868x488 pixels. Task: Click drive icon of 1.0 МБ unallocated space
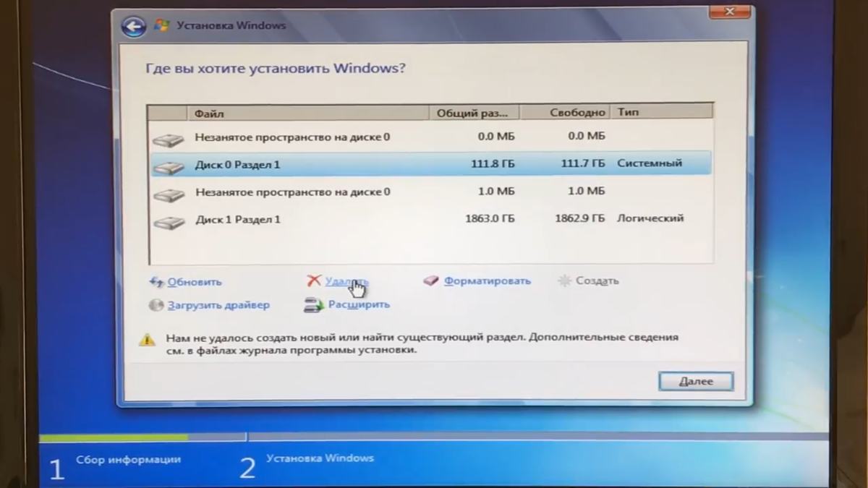point(169,194)
